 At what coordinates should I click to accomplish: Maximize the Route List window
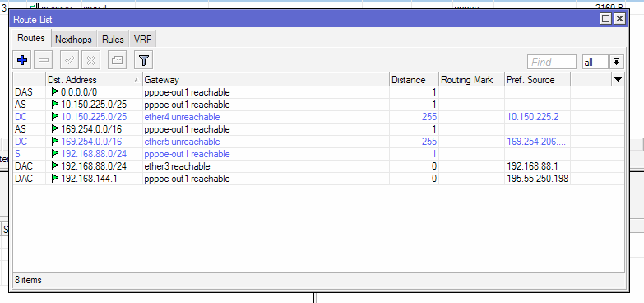605,19
